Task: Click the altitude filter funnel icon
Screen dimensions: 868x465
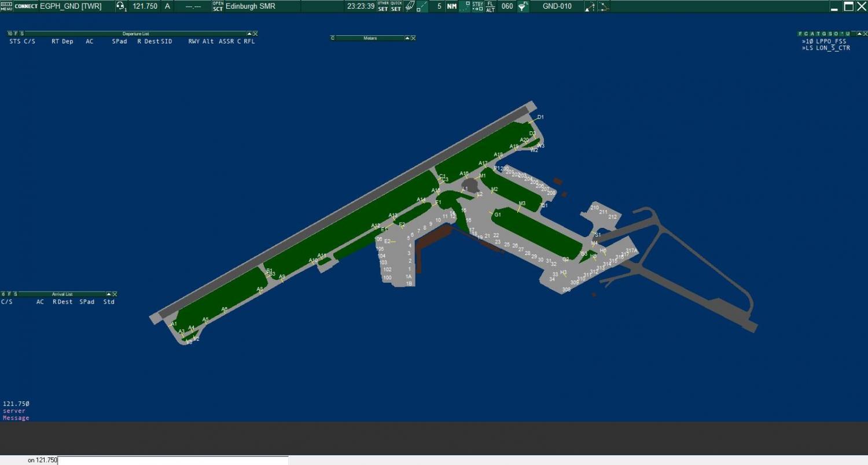Action: point(523,6)
